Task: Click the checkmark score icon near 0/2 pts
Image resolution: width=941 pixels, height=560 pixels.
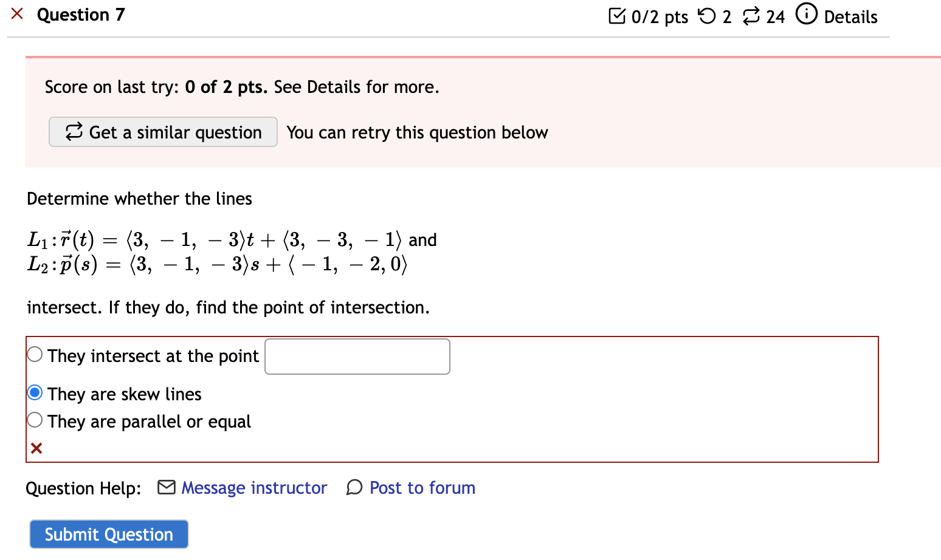Action: point(617,16)
